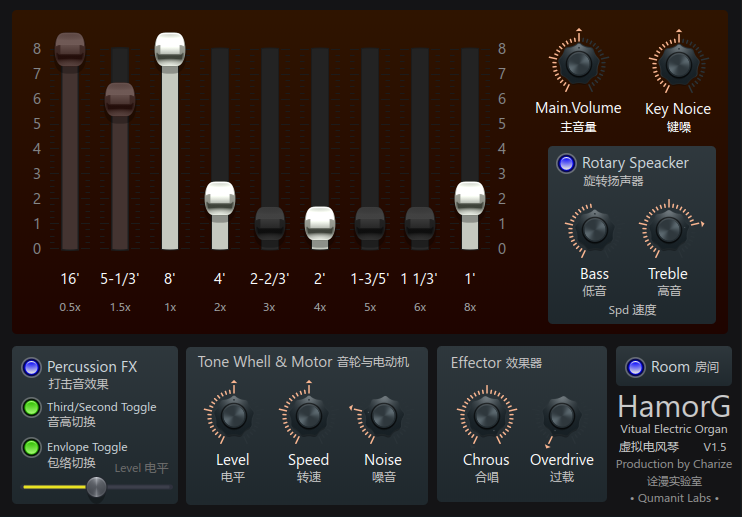
Task: Click the 'Tone Whell & Motor' heading
Action: point(265,362)
